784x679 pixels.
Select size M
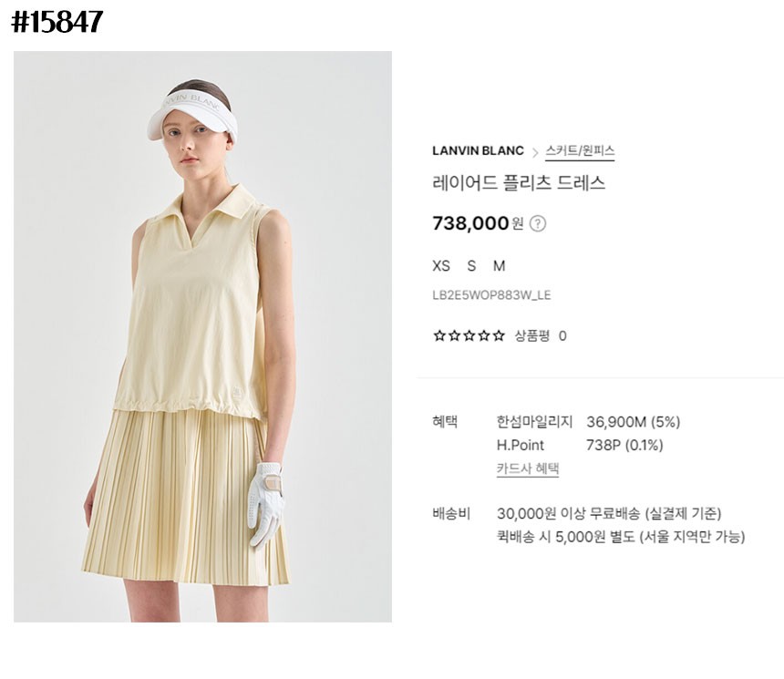(499, 265)
